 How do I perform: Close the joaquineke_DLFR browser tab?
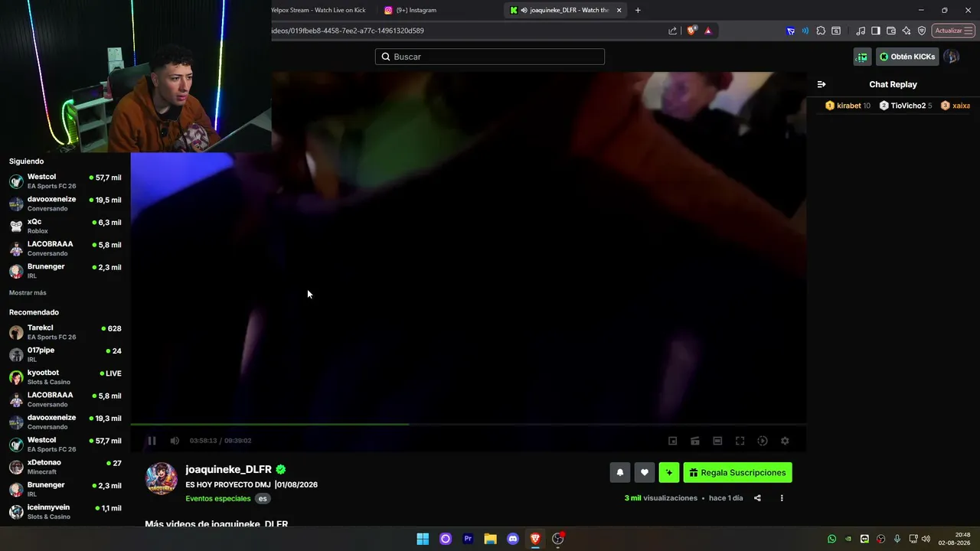pyautogui.click(x=619, y=10)
